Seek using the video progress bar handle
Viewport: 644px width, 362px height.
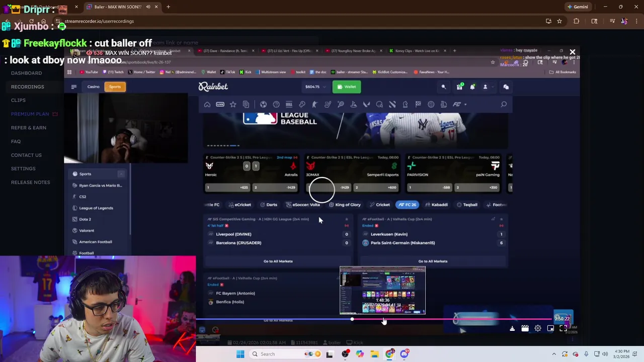[352, 319]
